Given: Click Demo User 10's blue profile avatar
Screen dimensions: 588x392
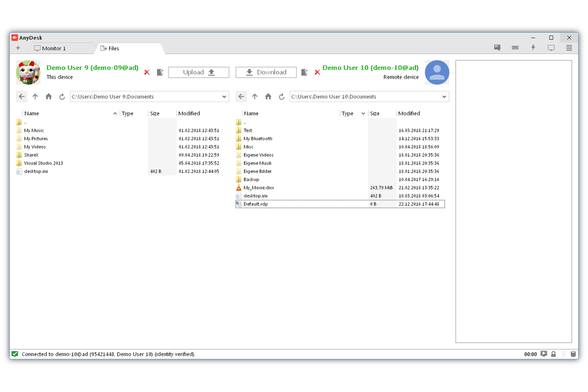Looking at the screenshot, I should pos(437,72).
